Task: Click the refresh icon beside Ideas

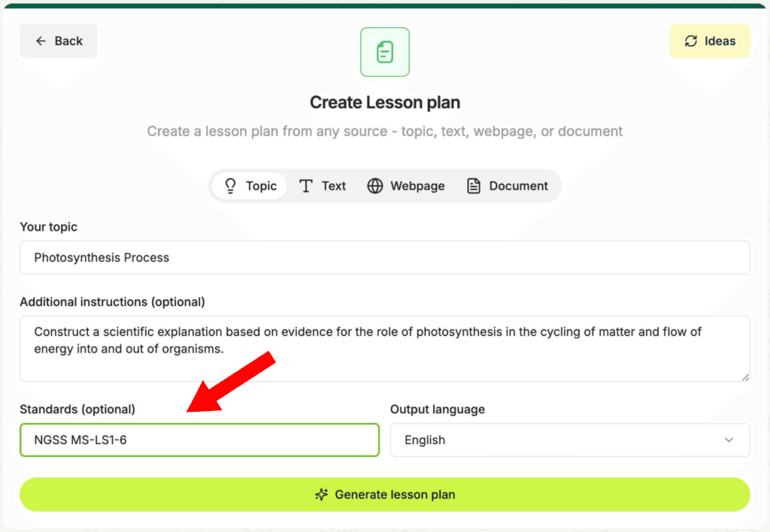Action: (691, 41)
